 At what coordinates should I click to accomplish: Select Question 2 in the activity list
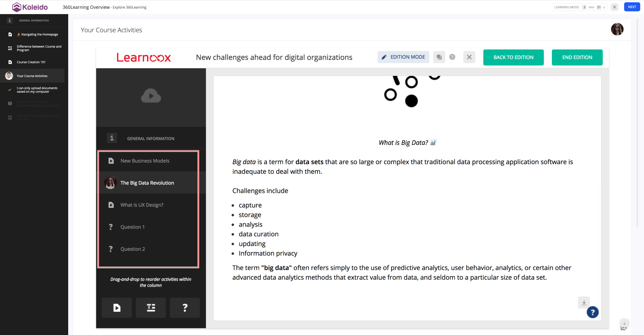(x=133, y=249)
